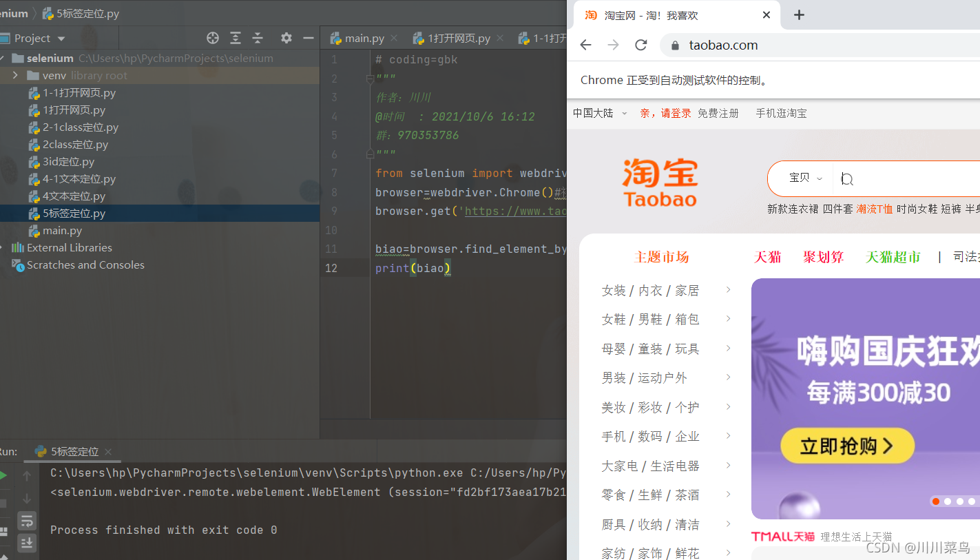Open a new Chrome tab with plus

pos(799,15)
